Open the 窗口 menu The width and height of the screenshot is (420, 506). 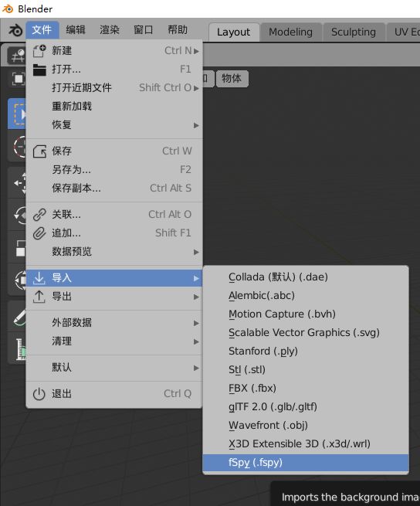pyautogui.click(x=144, y=30)
